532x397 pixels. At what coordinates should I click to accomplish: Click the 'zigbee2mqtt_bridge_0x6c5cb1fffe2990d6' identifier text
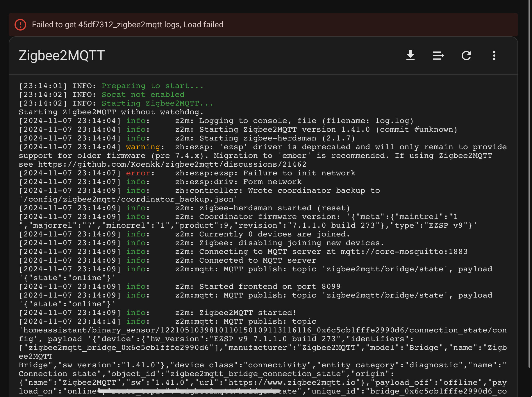[x=119, y=348]
